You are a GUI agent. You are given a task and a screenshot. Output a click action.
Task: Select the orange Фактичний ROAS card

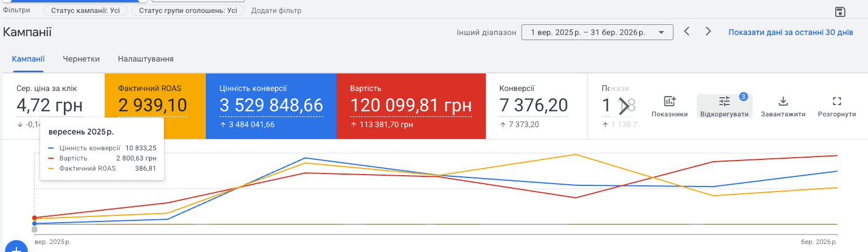point(155,106)
